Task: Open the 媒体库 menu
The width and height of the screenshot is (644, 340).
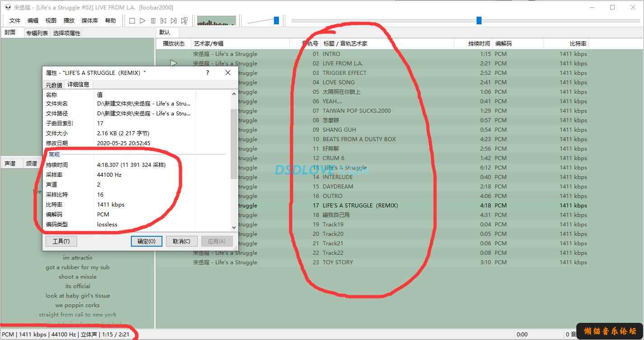Action: [x=90, y=21]
